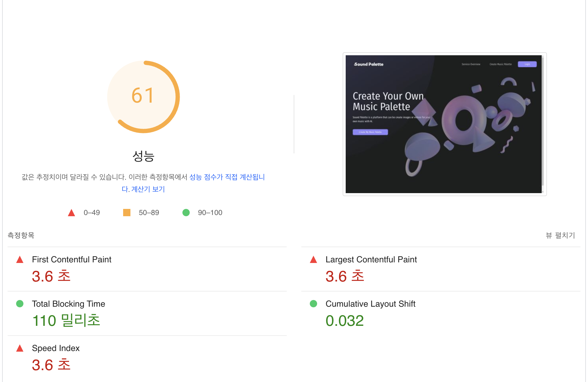Expand the Largest Contentful Paint metric row
This screenshot has width=588, height=382.
441,269
